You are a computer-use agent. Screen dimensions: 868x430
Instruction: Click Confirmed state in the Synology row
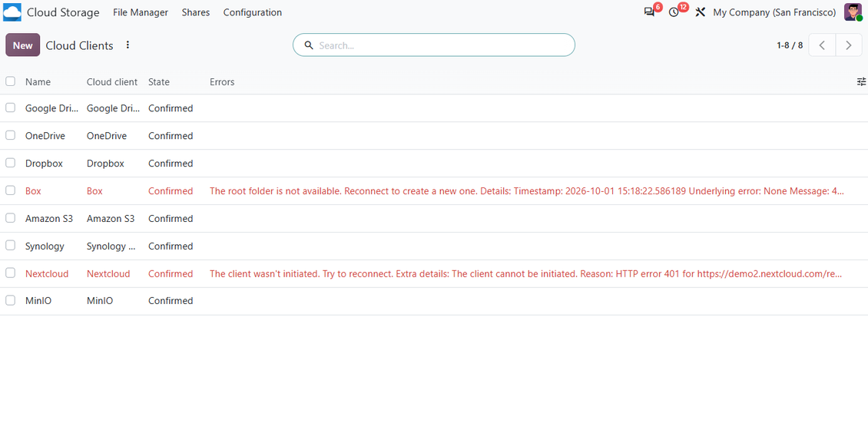171,246
